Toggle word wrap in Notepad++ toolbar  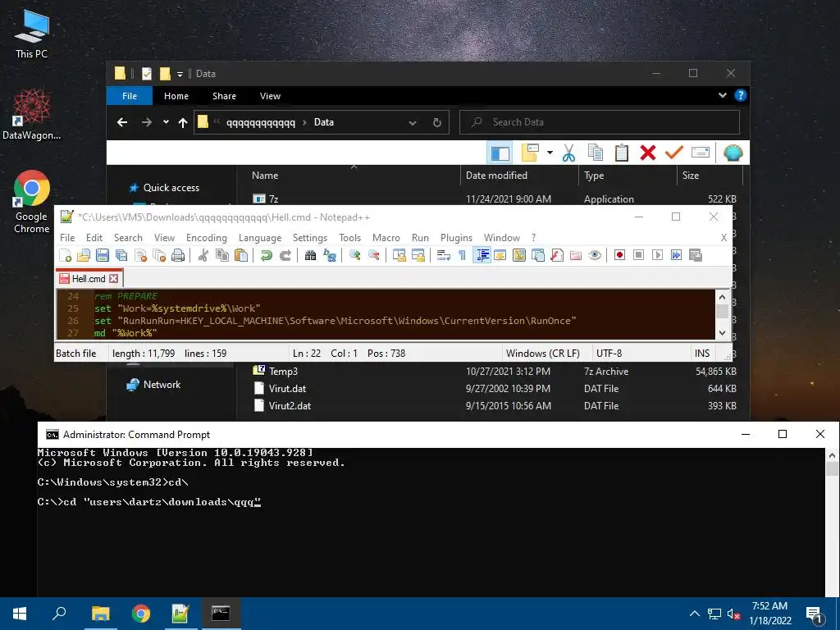pyautogui.click(x=444, y=256)
